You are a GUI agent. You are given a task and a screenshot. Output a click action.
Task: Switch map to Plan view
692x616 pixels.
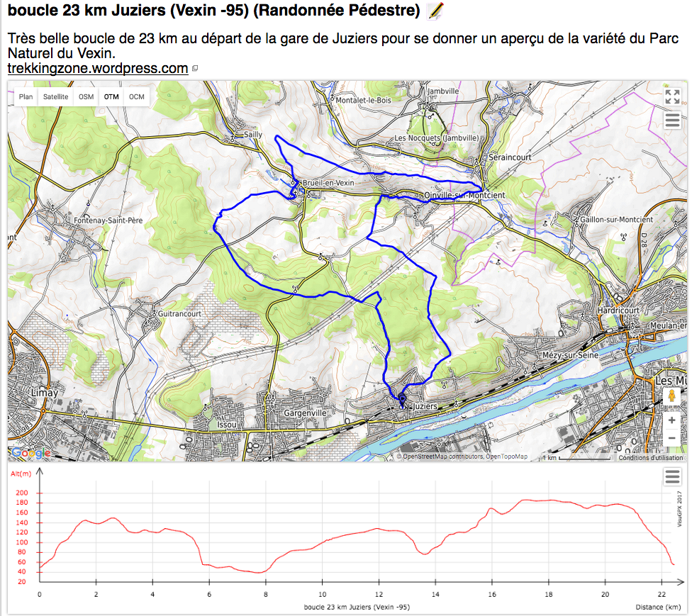tap(26, 97)
